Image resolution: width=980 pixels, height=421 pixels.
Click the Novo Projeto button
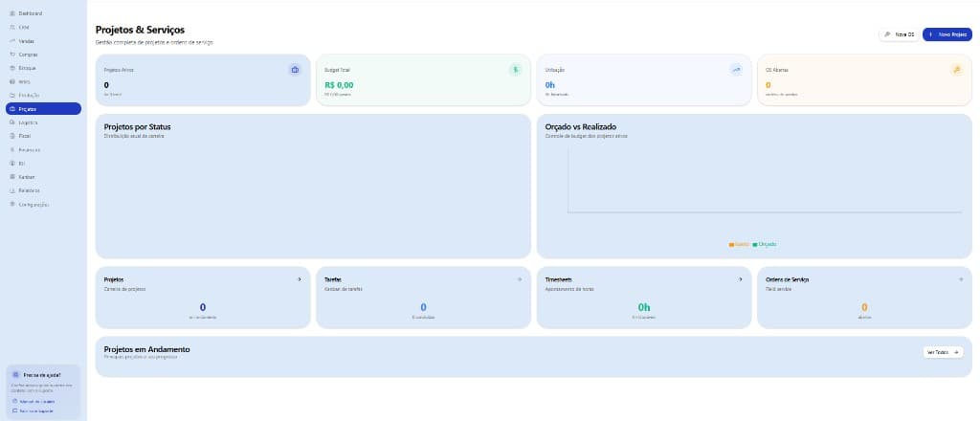point(947,34)
